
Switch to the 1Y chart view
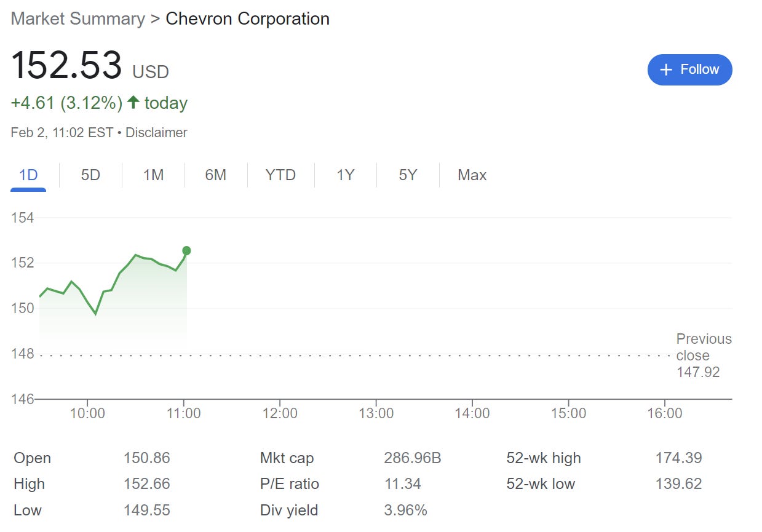click(x=345, y=175)
